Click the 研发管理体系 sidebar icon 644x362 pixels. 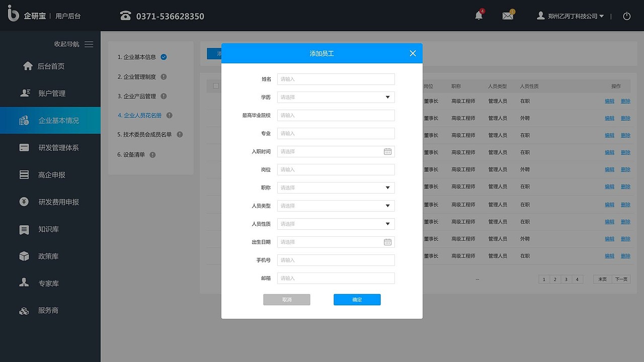24,147
